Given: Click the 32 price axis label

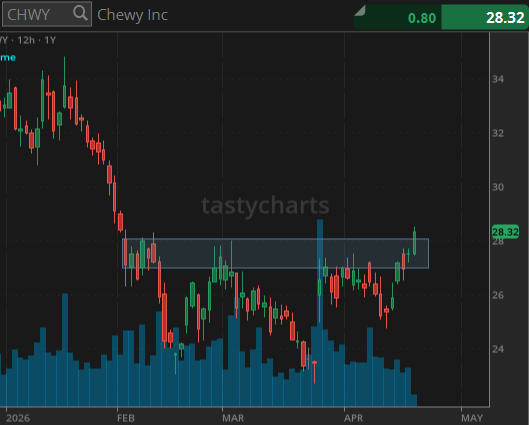Looking at the screenshot, I should [498, 133].
